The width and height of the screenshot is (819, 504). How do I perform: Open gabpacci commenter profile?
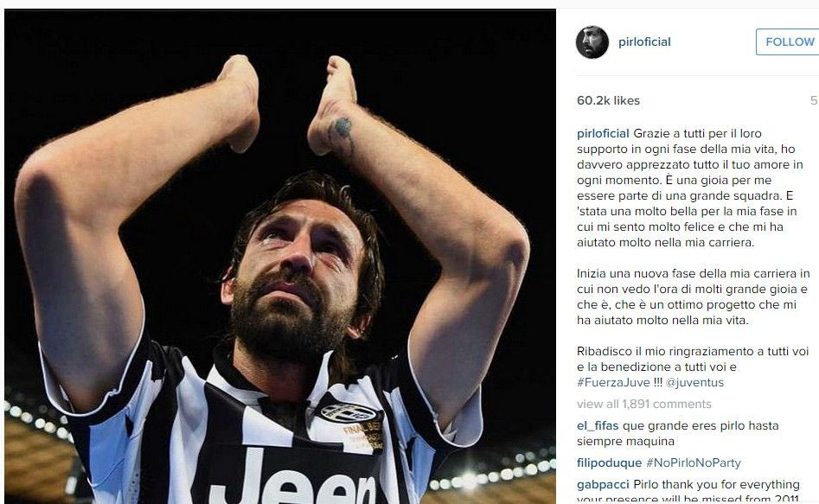603,485
